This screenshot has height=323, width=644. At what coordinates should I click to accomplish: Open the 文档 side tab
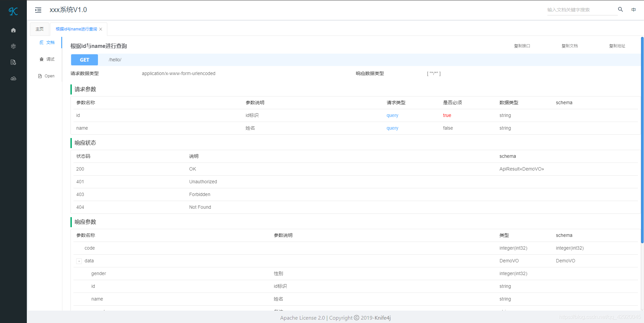tap(47, 43)
